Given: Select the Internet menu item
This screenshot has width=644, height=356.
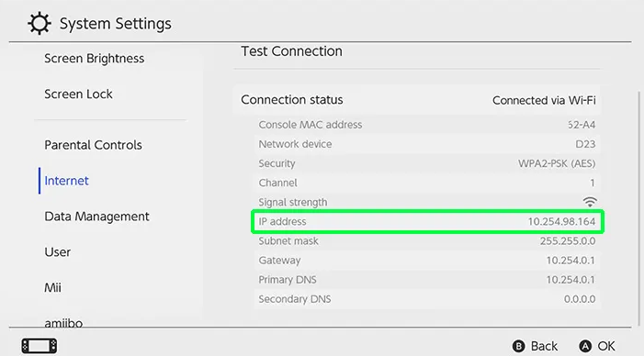Looking at the screenshot, I should [x=66, y=181].
